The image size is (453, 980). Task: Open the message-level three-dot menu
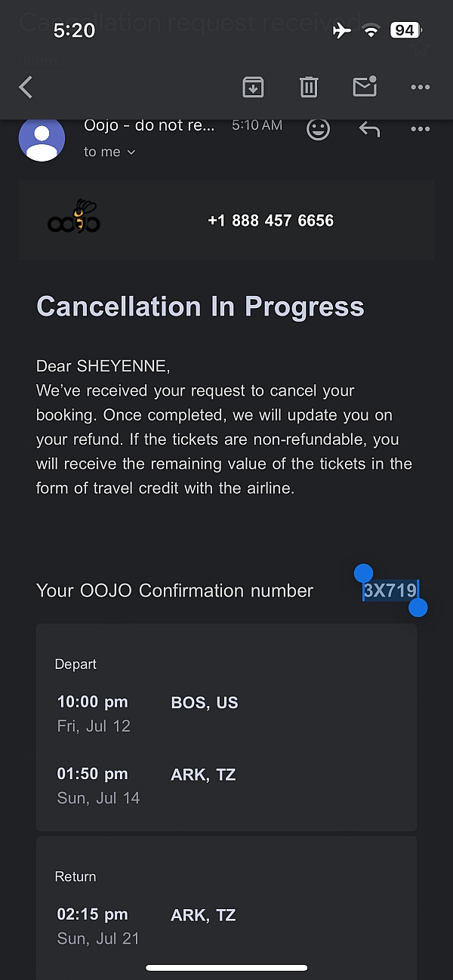tap(420, 130)
